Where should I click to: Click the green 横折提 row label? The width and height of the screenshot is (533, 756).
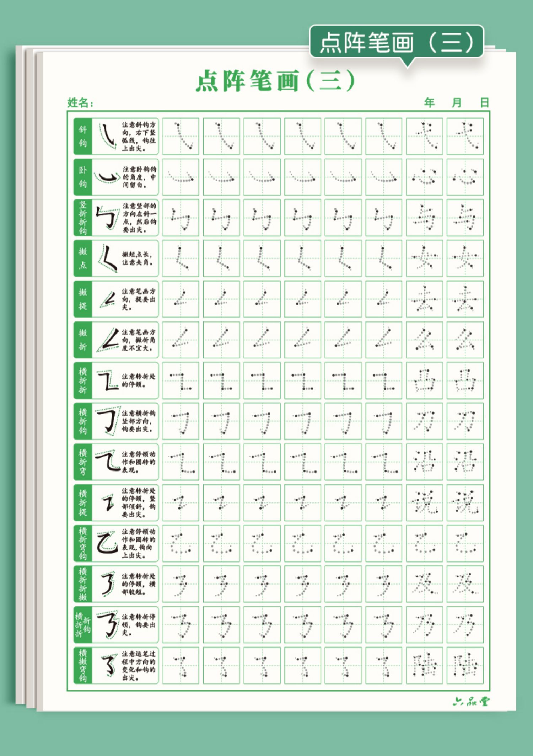[x=82, y=502]
